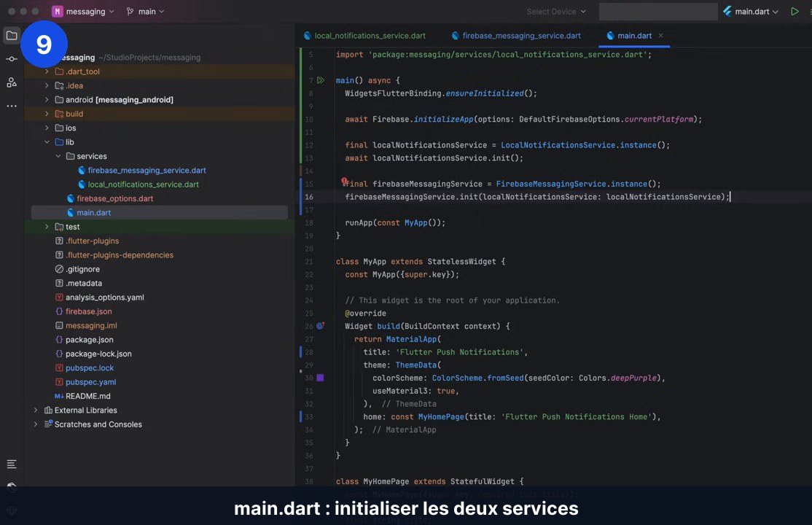812x525 pixels.
Task: Expand the ios folder
Action: click(47, 128)
